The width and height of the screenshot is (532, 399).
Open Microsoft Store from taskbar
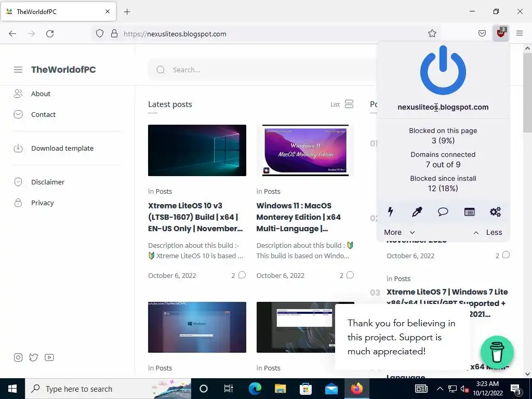pyautogui.click(x=305, y=389)
